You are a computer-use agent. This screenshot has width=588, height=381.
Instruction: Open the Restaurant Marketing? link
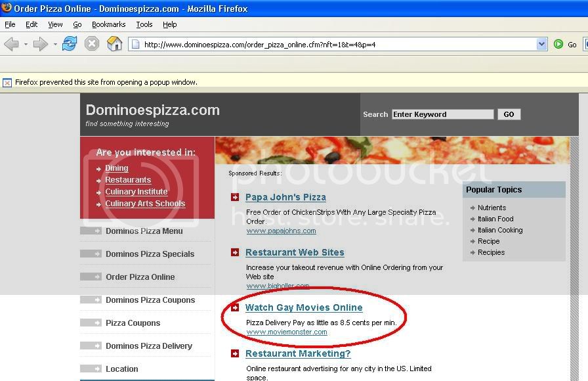pyautogui.click(x=298, y=353)
